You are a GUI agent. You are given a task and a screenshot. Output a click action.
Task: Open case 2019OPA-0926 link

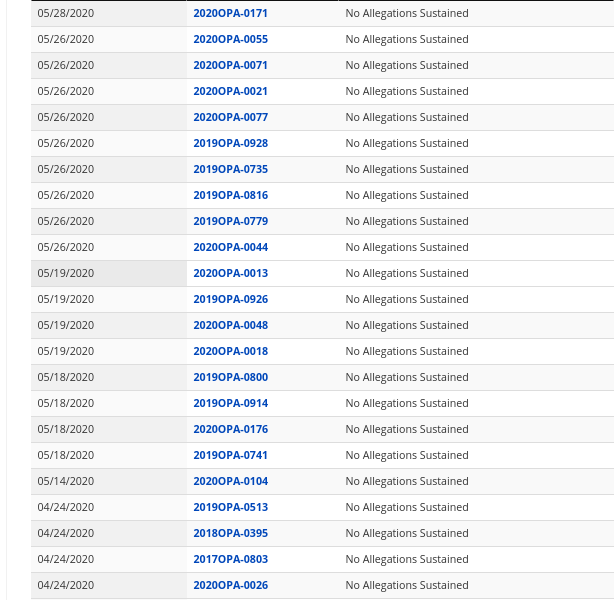[x=231, y=299]
